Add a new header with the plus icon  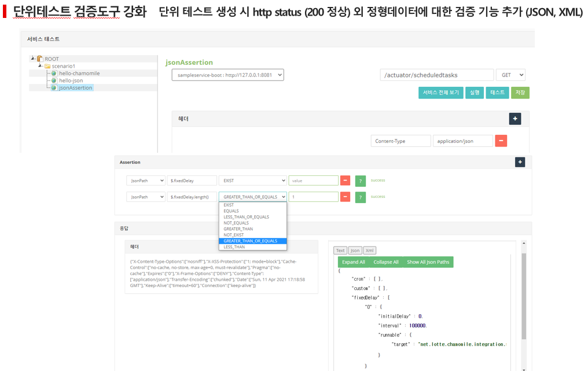pyautogui.click(x=515, y=119)
